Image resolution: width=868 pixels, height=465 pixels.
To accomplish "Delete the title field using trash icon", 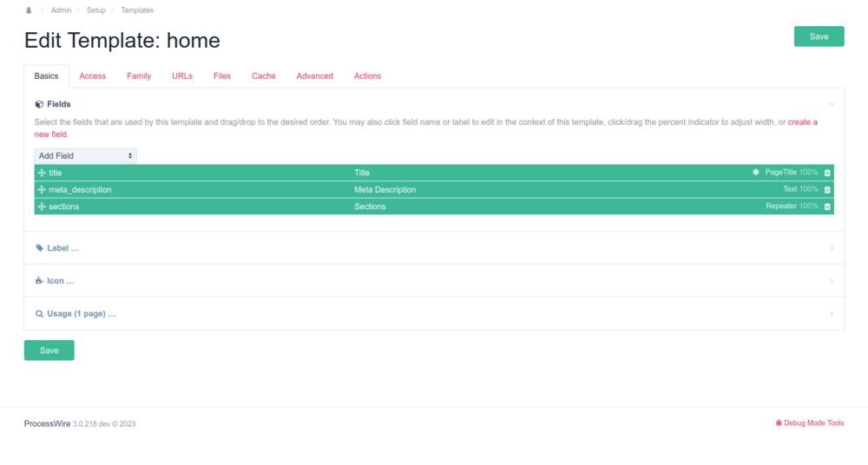I will 827,173.
